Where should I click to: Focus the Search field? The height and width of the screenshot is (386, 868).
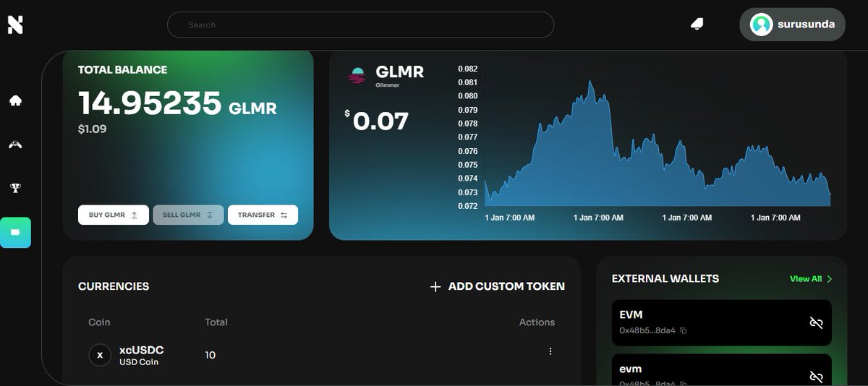360,25
